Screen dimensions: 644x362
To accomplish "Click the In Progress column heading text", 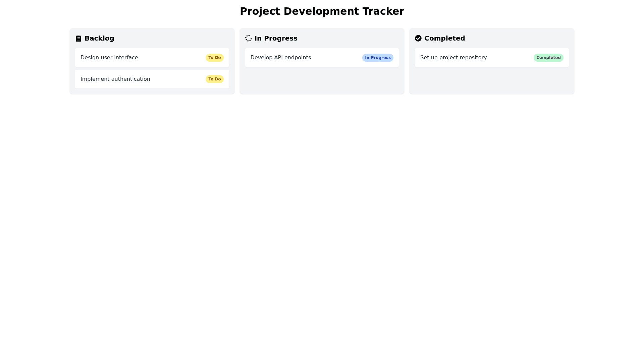I will (276, 39).
